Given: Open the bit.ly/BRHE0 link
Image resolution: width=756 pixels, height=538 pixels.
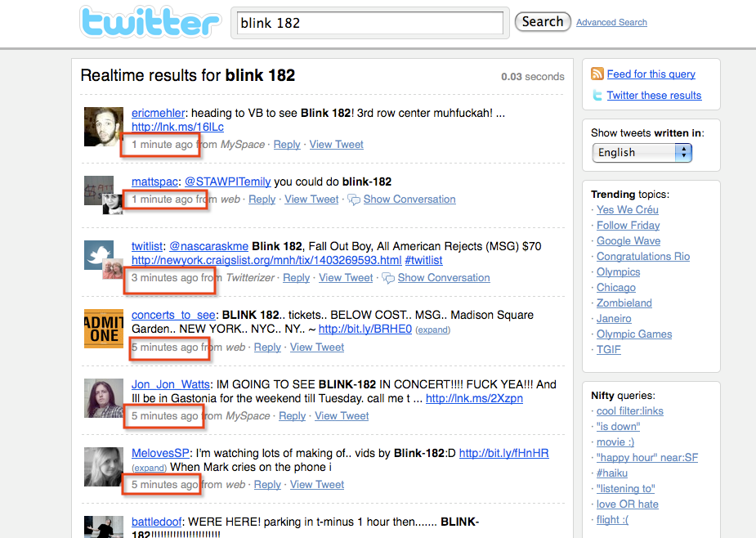Looking at the screenshot, I should point(365,329).
